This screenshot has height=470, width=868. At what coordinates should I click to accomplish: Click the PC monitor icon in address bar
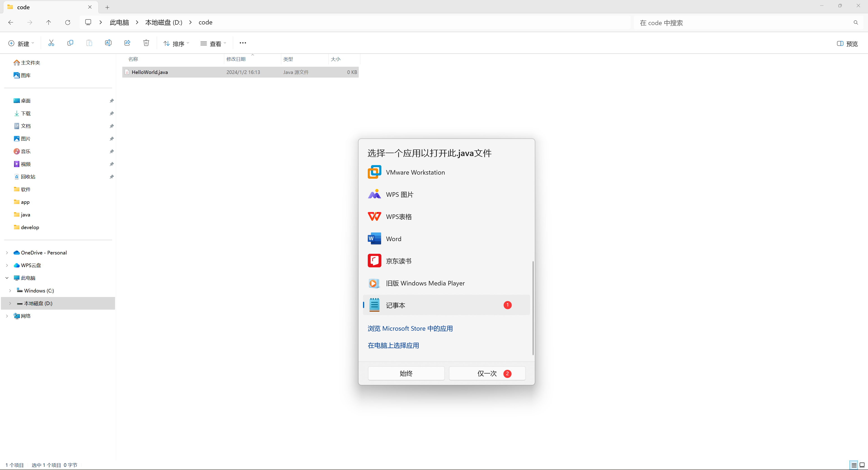pos(88,22)
